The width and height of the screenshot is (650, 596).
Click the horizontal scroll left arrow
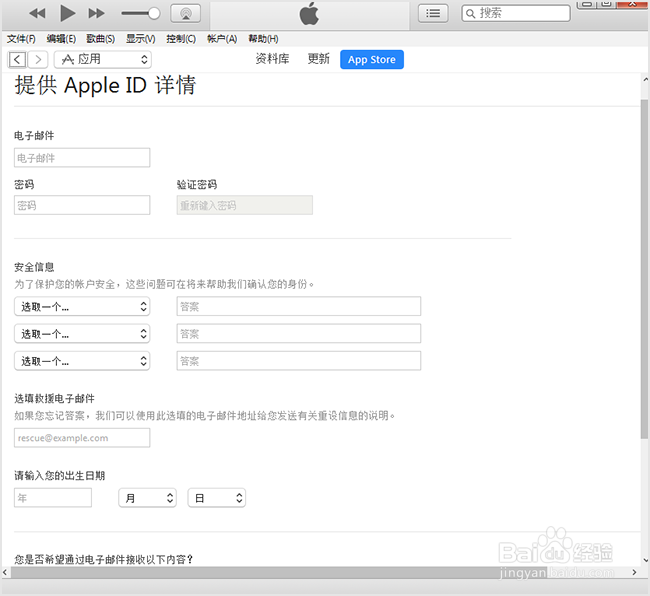click(5, 573)
